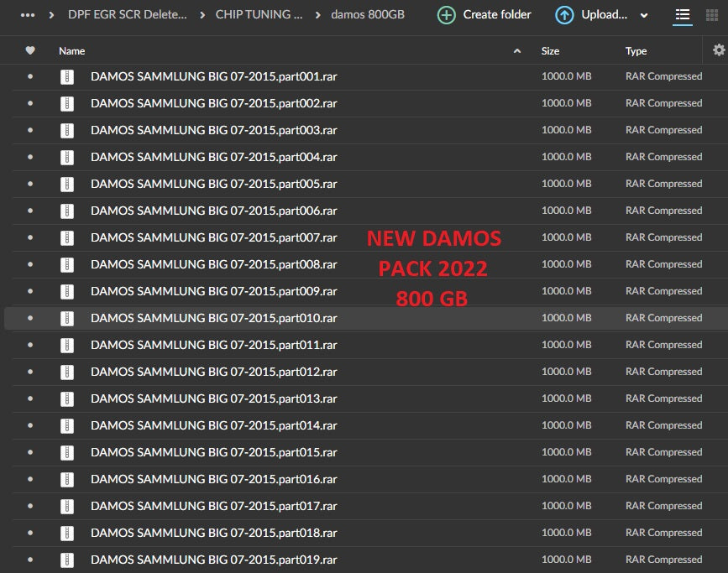
Task: Sort files by Type column
Action: [636, 51]
